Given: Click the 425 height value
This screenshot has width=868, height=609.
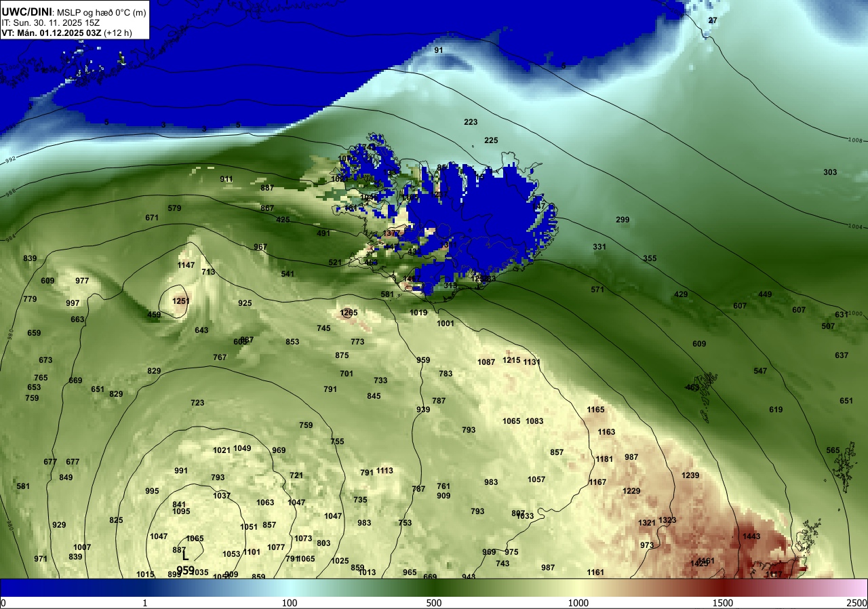Looking at the screenshot, I should (x=283, y=220).
